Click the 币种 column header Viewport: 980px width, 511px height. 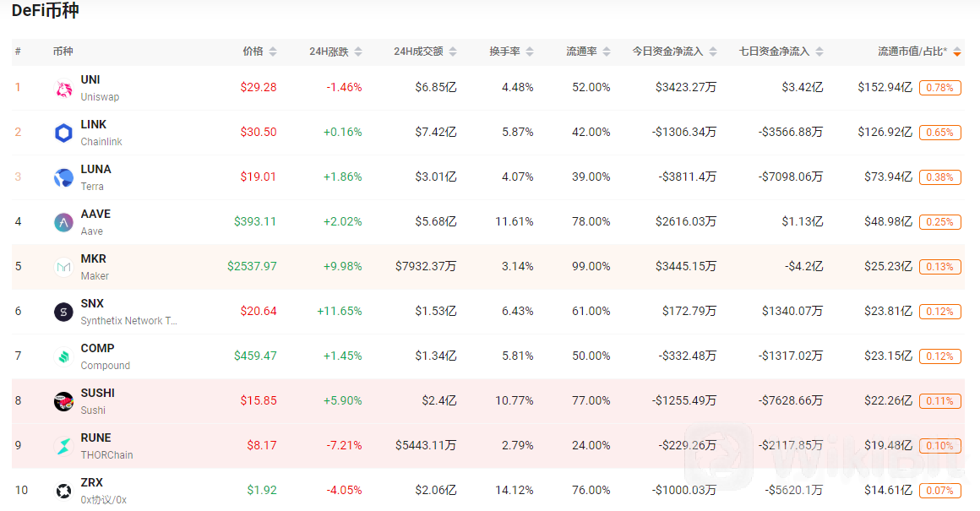63,52
